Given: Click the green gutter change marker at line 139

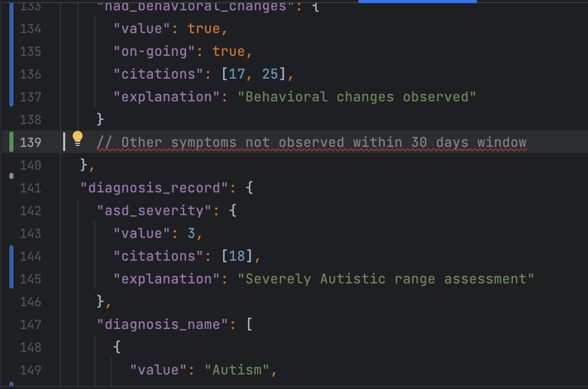Looking at the screenshot, I should (x=11, y=142).
